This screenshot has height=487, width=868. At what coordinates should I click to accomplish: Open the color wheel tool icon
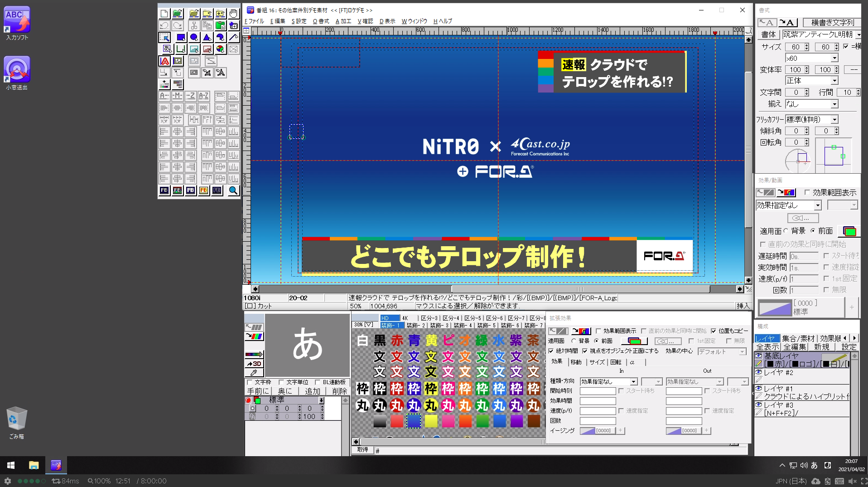pyautogui.click(x=221, y=49)
